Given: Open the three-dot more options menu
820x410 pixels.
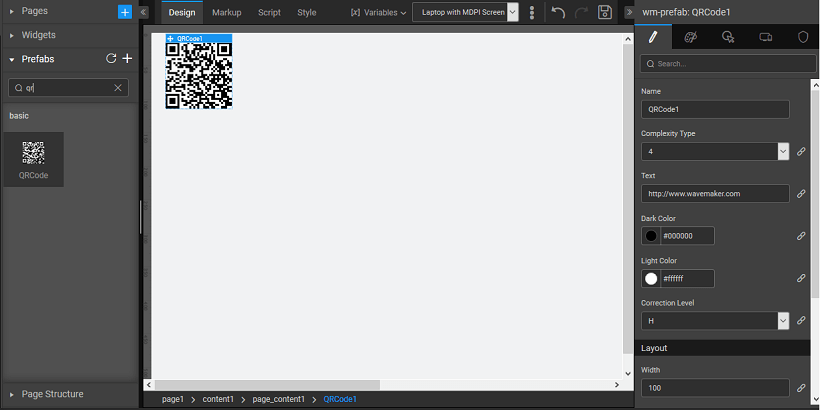Looking at the screenshot, I should pyautogui.click(x=532, y=13).
